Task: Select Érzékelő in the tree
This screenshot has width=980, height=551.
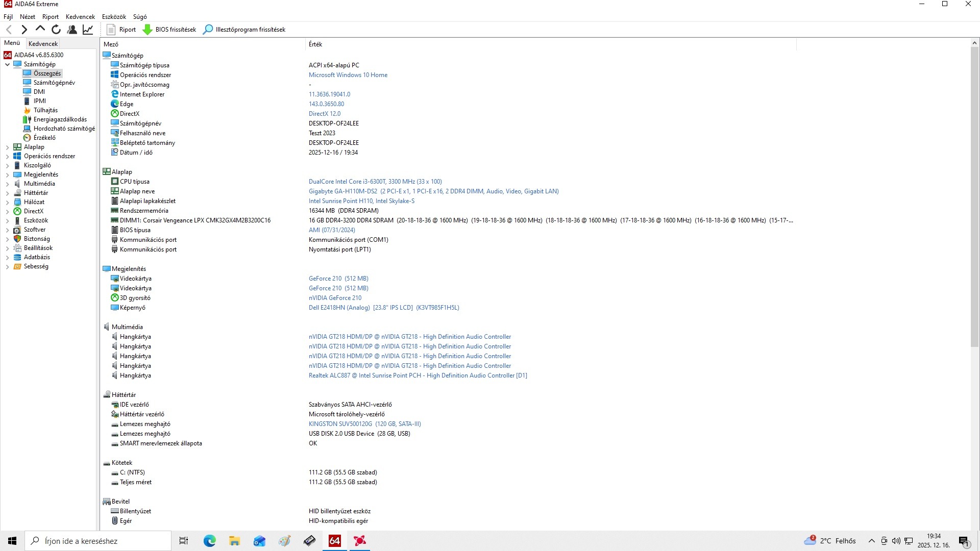Action: pos(44,138)
